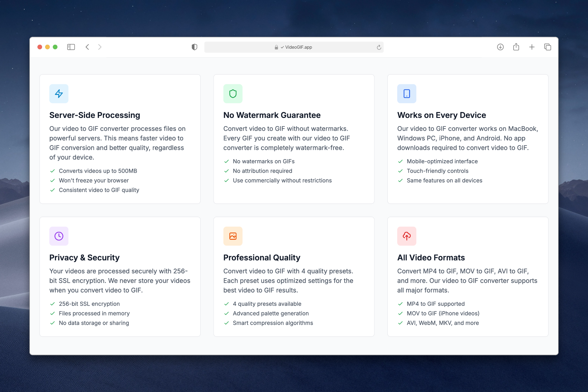Click the lightning bolt Server-Side Processing icon

(59, 94)
